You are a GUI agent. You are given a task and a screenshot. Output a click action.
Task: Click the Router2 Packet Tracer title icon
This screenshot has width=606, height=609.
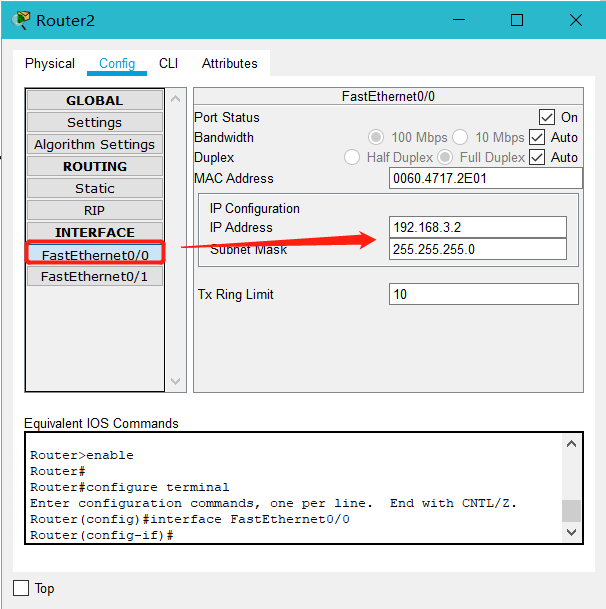click(x=21, y=20)
